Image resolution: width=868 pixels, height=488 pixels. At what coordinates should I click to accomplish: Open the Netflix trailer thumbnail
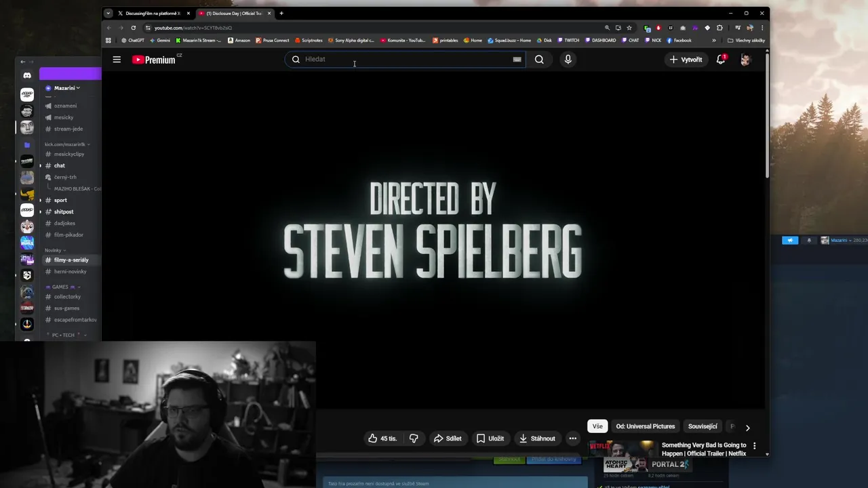pos(622,449)
